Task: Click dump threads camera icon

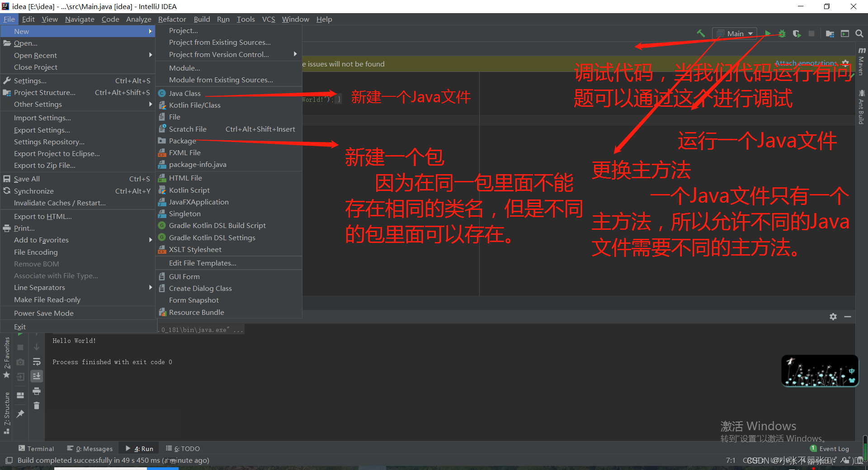Action: pyautogui.click(x=20, y=362)
